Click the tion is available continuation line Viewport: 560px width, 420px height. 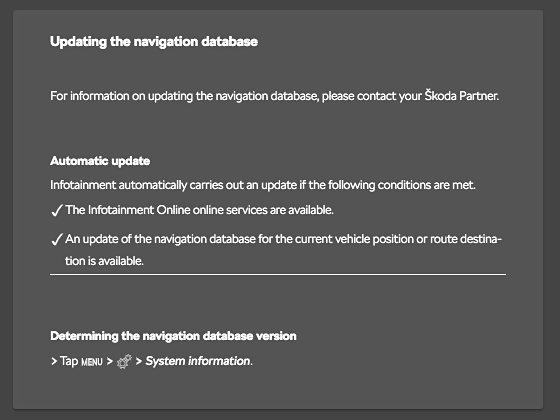point(104,261)
